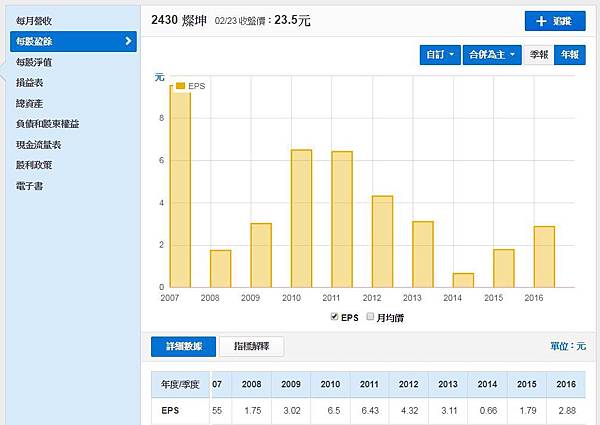Image resolution: width=600 pixels, height=425 pixels.
Task: Click the 年度/季度 table header cell
Action: click(180, 384)
